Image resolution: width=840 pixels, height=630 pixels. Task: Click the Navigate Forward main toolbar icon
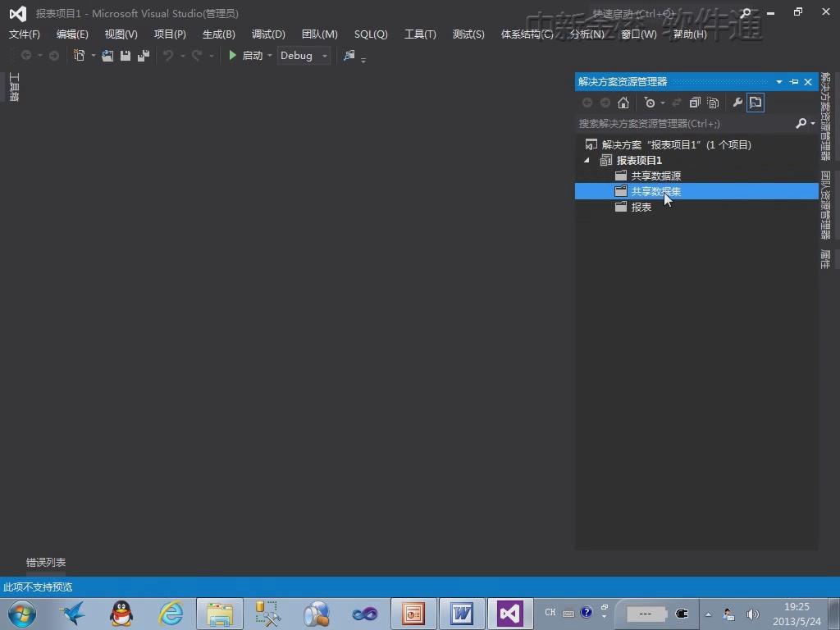coord(53,55)
